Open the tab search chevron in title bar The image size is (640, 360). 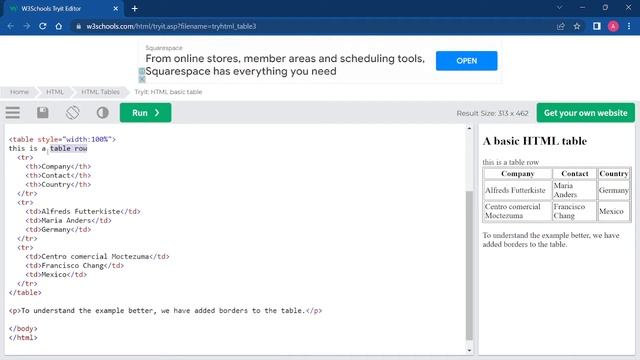[560, 7]
